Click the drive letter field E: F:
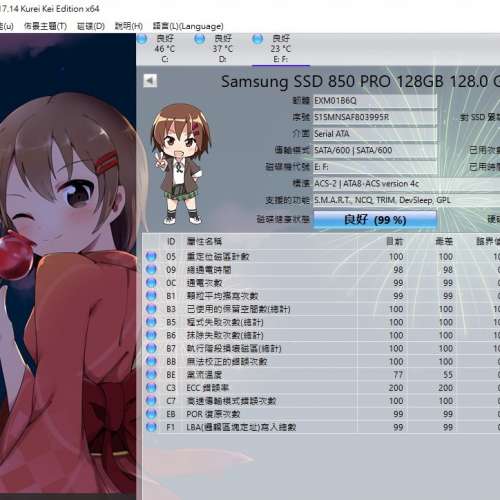Image resolution: width=500 pixels, height=500 pixels. [375, 167]
